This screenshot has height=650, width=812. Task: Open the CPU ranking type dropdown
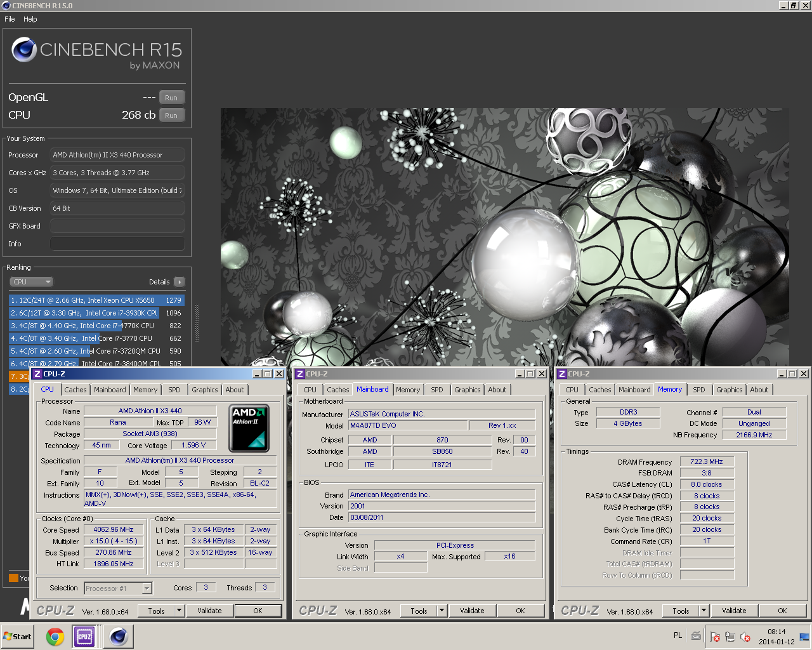pos(31,282)
